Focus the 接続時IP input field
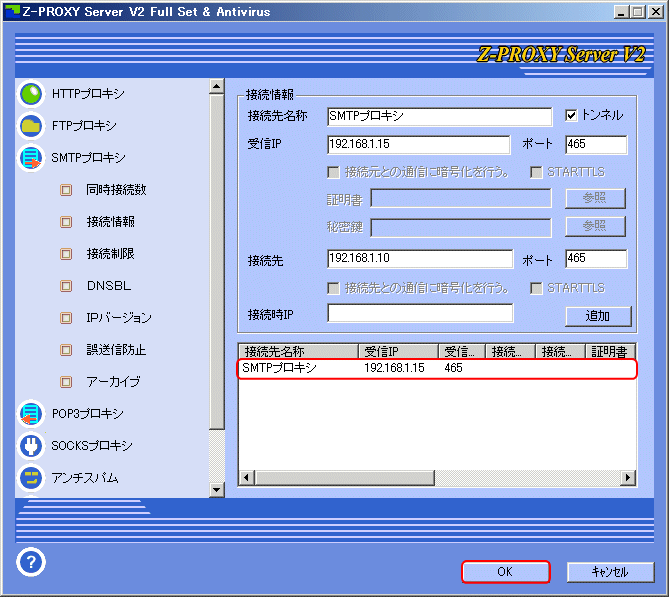This screenshot has width=669, height=597. coord(420,313)
